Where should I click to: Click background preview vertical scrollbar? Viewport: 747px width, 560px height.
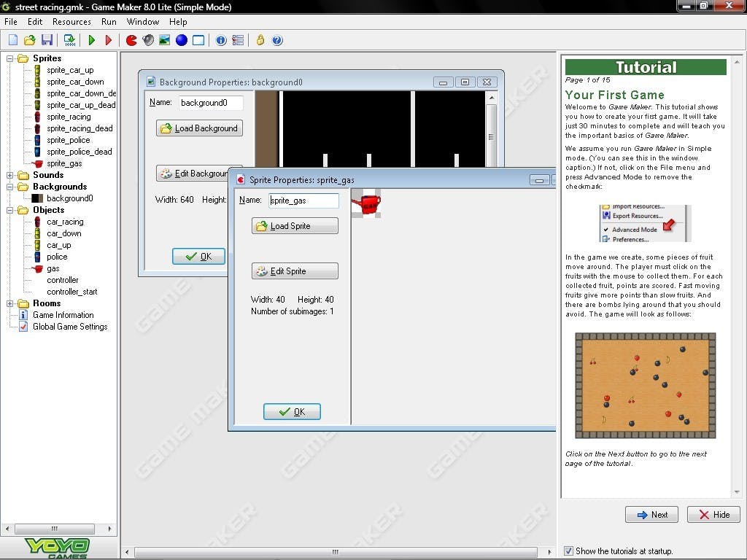coord(491,136)
